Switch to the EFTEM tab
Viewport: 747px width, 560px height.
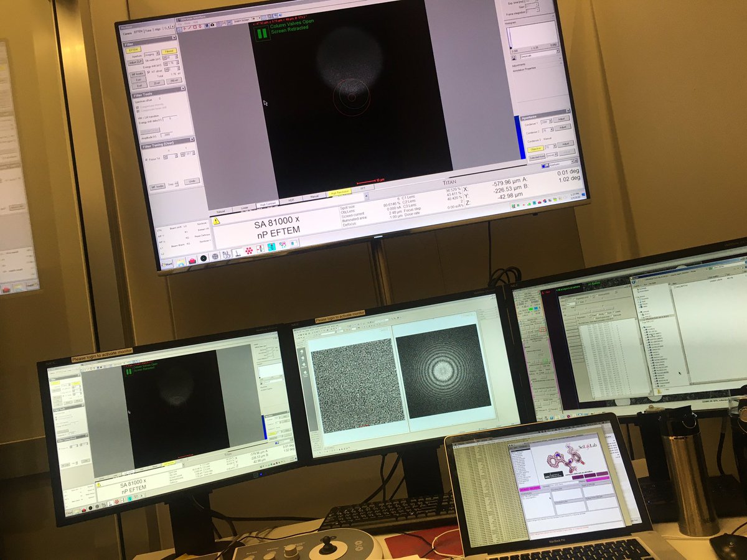click(138, 32)
